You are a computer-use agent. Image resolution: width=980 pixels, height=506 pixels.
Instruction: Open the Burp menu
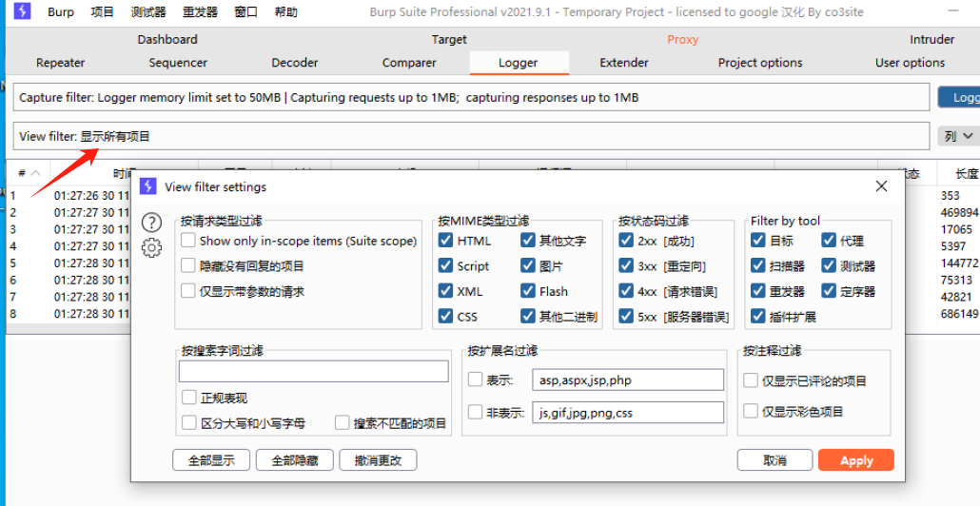click(x=61, y=11)
